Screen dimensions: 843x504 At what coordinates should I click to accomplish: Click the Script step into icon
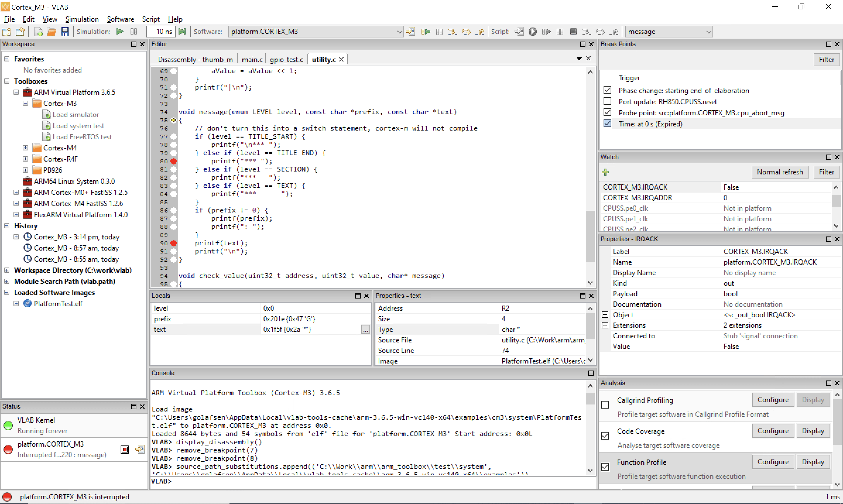click(587, 32)
